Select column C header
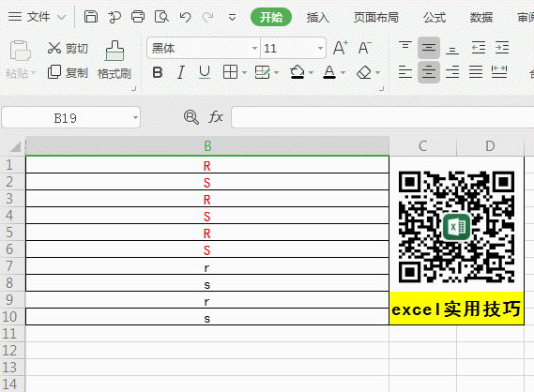 422,146
